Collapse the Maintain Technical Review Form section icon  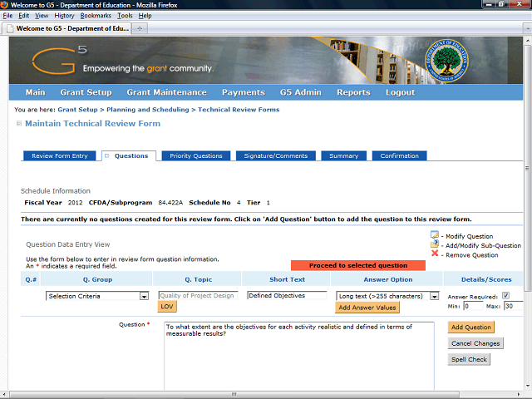pos(19,124)
